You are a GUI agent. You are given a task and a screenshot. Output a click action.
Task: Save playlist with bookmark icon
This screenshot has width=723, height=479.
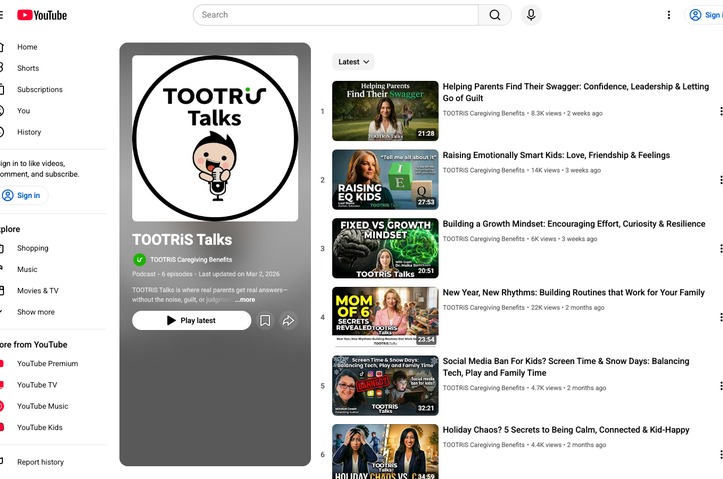[x=265, y=320]
